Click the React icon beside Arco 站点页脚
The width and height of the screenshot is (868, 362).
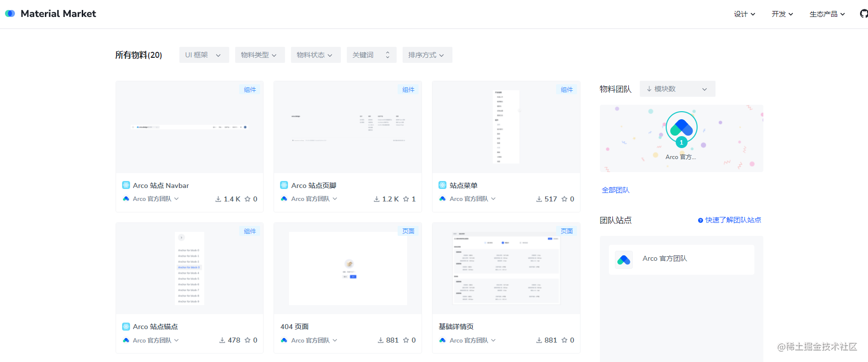[x=284, y=185]
